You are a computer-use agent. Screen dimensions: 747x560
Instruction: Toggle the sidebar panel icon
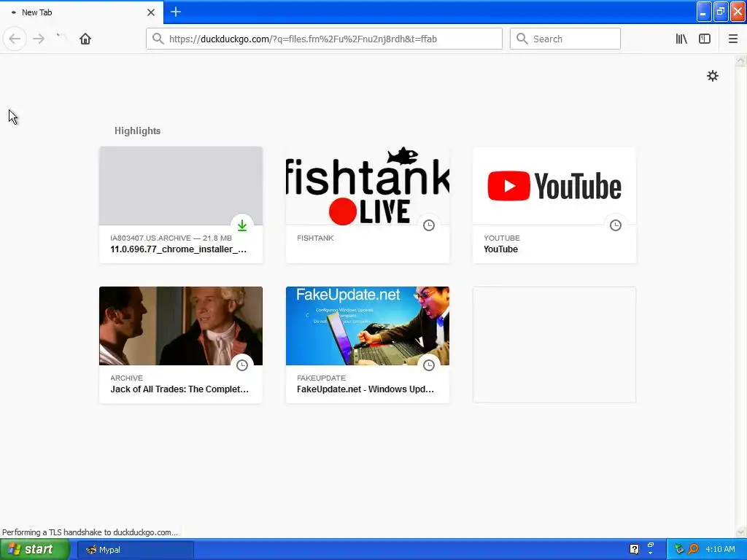click(705, 39)
